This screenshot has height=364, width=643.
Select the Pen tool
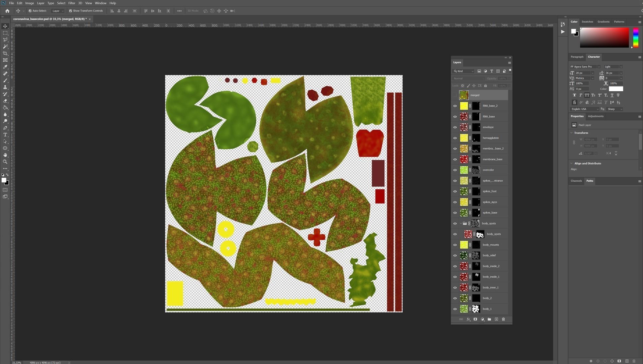point(5,128)
